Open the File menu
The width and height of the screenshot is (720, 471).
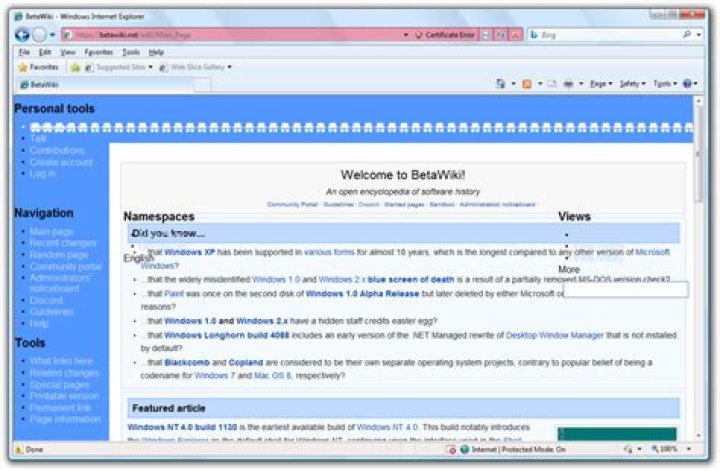click(x=24, y=52)
